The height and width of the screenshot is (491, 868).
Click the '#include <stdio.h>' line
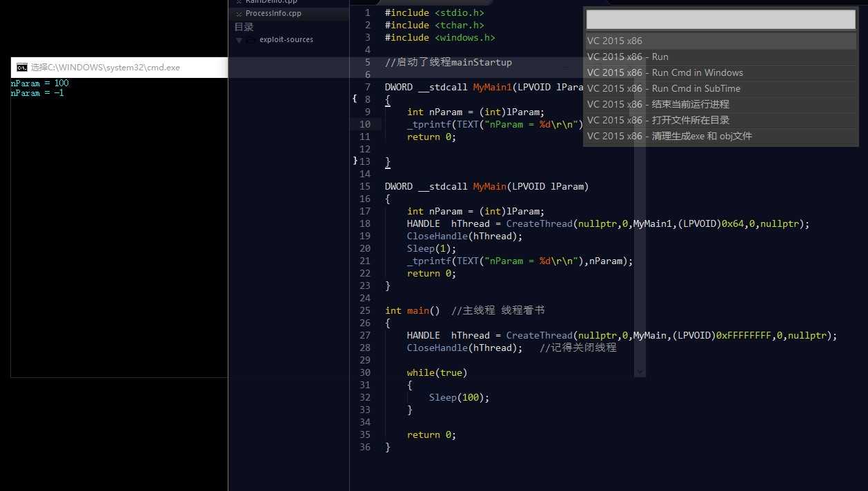coord(435,13)
